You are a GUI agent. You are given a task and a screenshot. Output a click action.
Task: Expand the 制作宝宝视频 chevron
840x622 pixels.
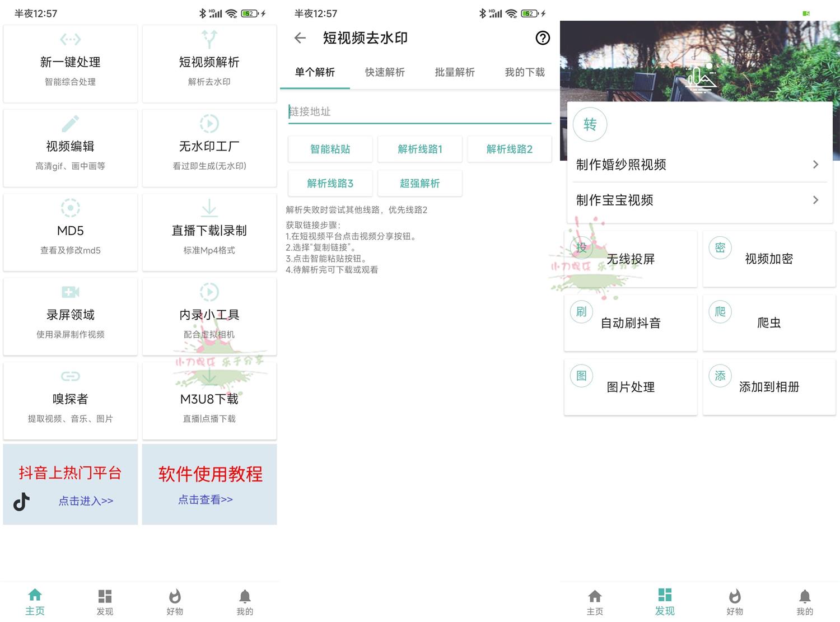click(815, 200)
